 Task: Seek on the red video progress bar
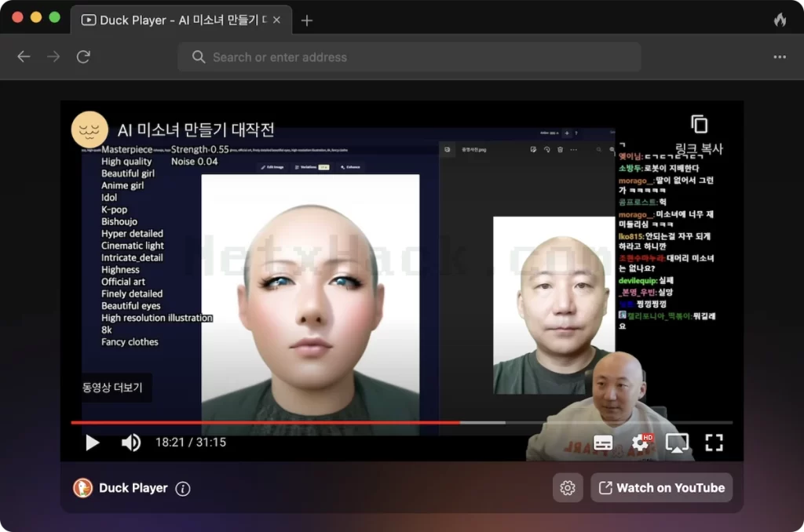401,423
